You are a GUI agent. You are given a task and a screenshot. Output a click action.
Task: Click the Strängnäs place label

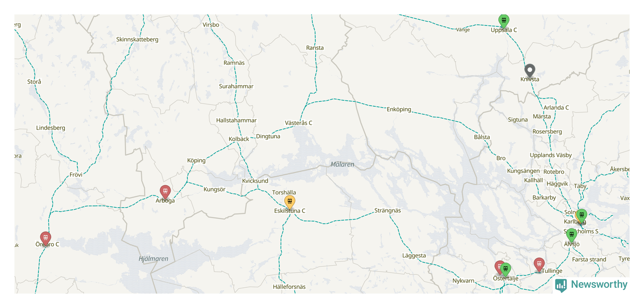click(387, 210)
